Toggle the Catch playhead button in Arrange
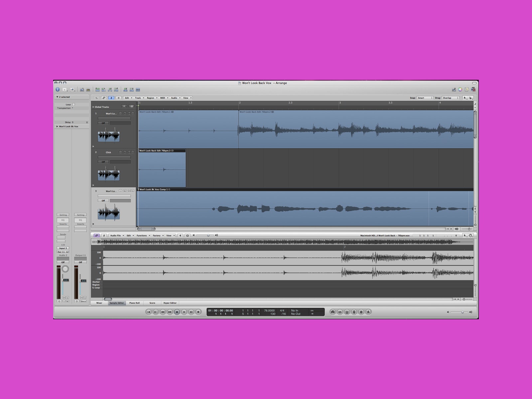This screenshot has width=532, height=399. (111, 98)
